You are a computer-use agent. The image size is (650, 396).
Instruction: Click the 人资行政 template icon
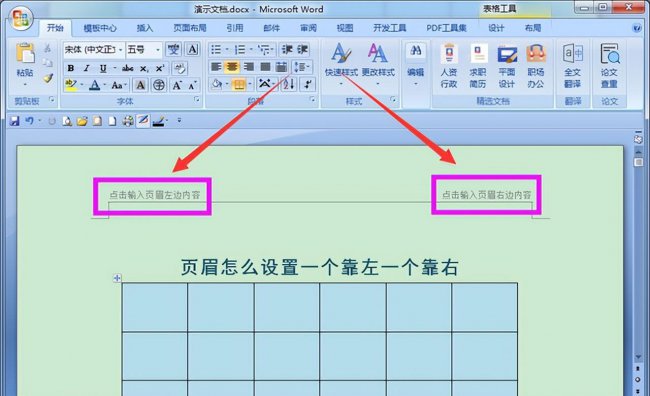449,66
